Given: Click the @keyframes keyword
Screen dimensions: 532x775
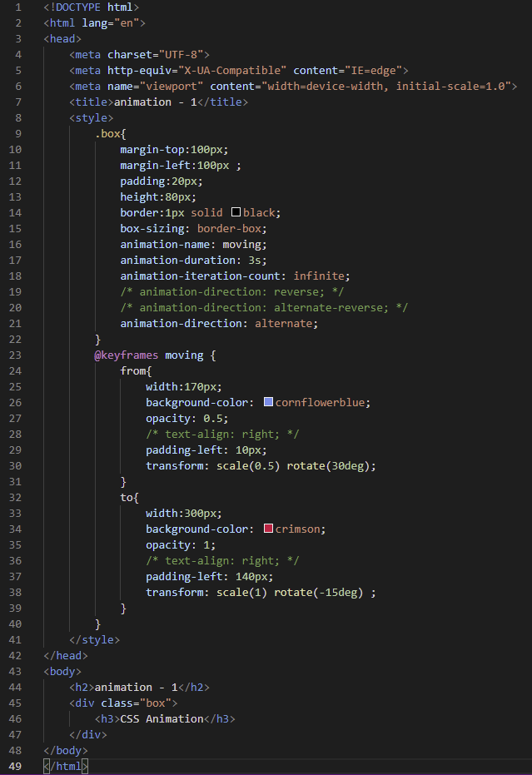Looking at the screenshot, I should click(x=127, y=355).
